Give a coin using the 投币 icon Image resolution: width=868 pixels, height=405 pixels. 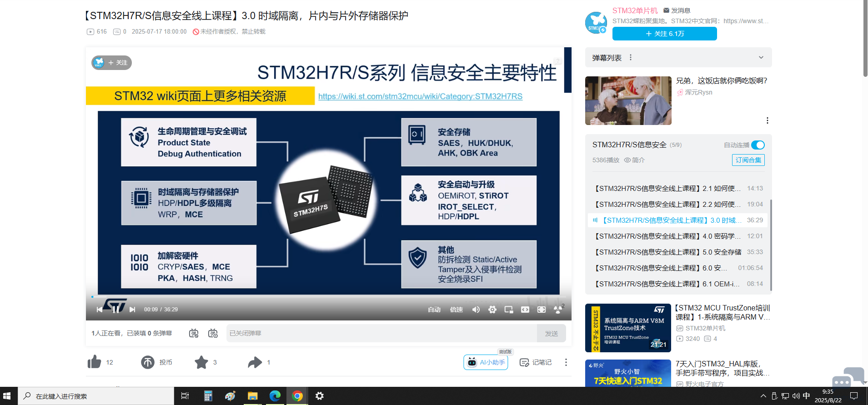click(148, 362)
